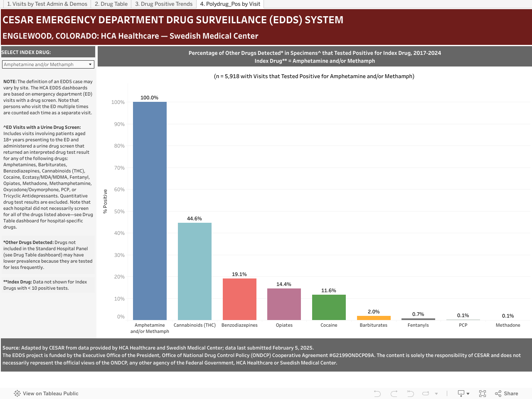Click the 50% y-axis tick label
Viewport: 532px width, 399px height.
coord(118,212)
